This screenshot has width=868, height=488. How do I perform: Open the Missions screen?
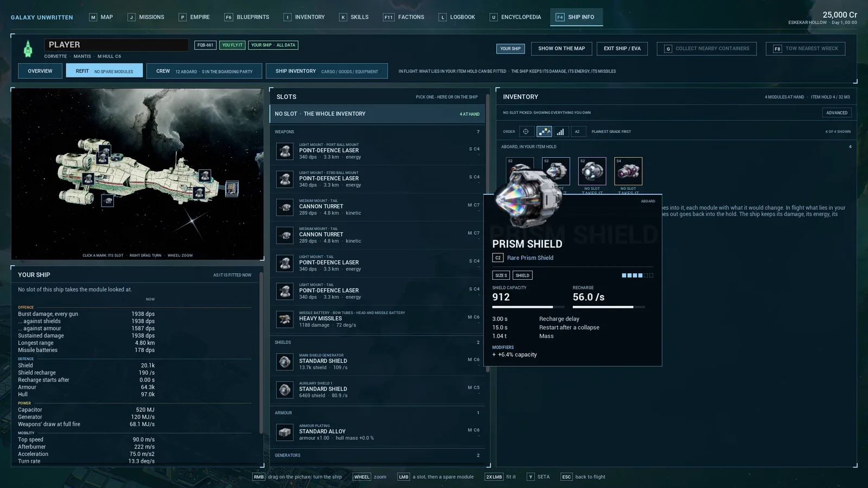tap(146, 17)
